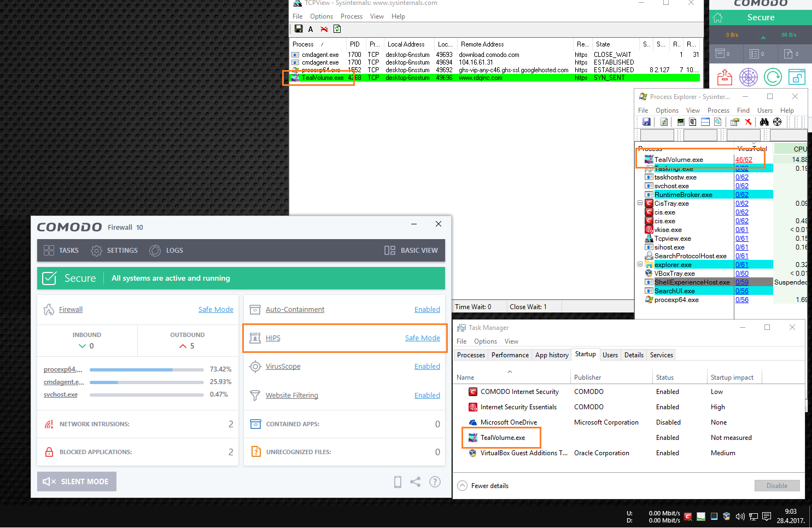Click the question-mark file counter icon on widget
The height and width of the screenshot is (528, 812).
pos(791,54)
